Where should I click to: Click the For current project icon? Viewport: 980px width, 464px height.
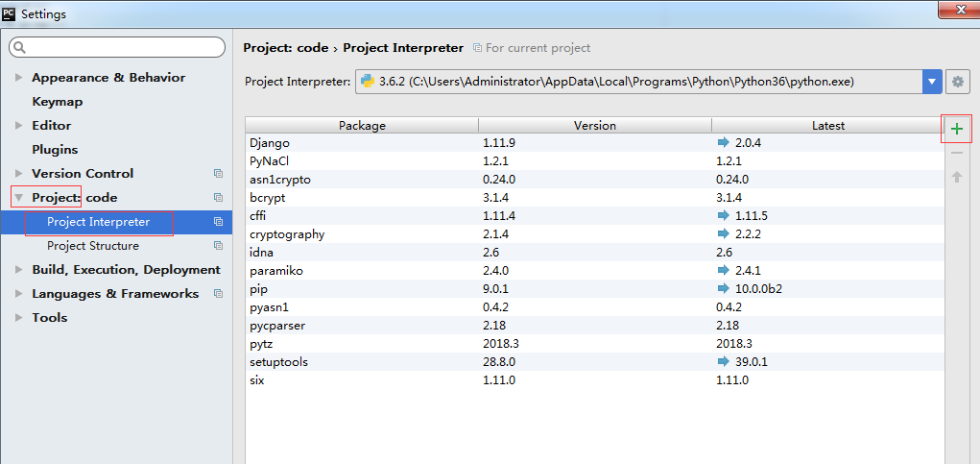click(x=477, y=48)
